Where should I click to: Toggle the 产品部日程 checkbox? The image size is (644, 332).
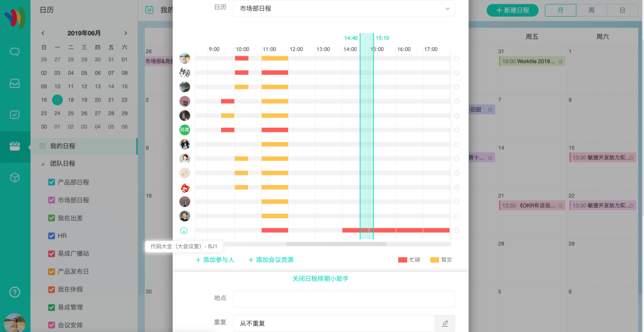pos(52,182)
